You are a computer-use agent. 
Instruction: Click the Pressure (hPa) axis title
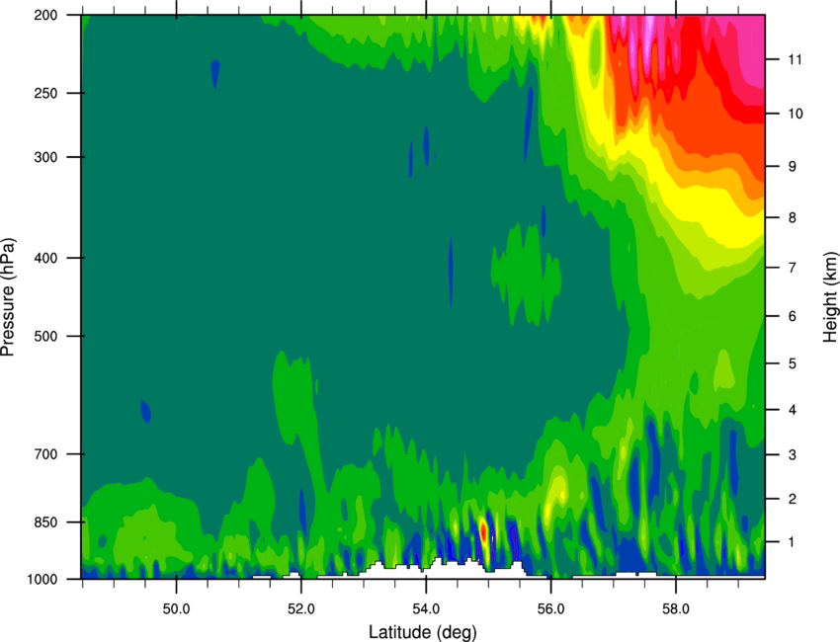click(x=8, y=297)
